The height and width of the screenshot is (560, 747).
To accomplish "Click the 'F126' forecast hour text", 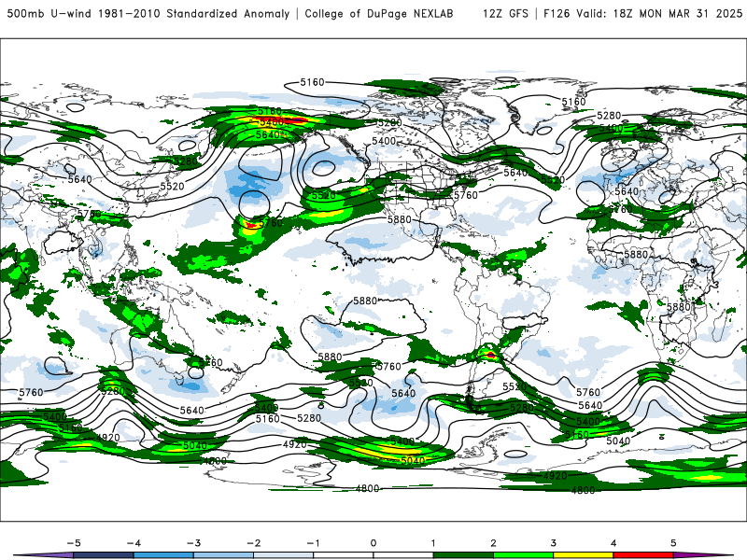I will coord(557,13).
